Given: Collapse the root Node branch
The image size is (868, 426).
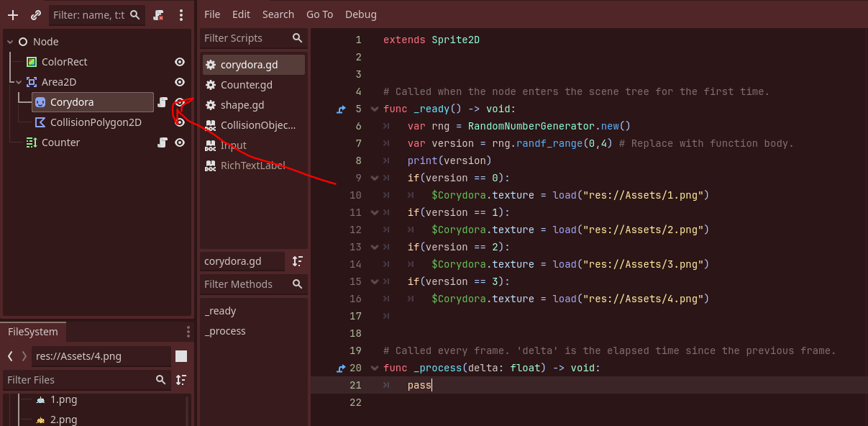Looking at the screenshot, I should [x=9, y=41].
